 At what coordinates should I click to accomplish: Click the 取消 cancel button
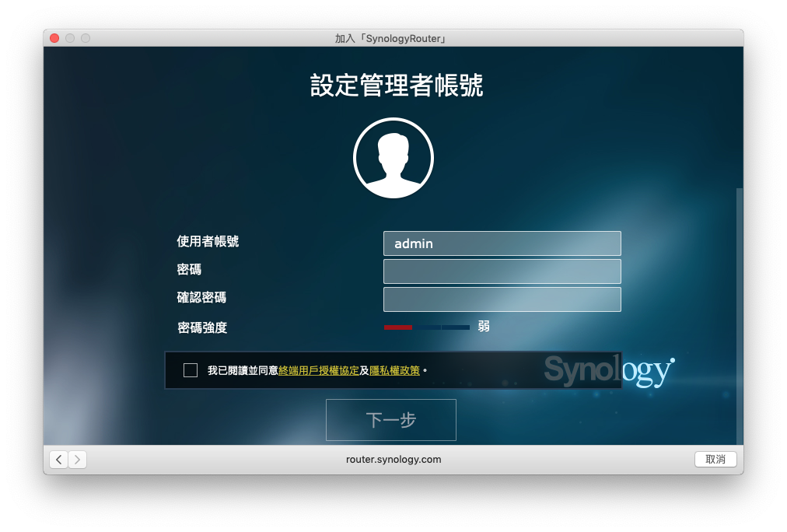[x=715, y=459]
